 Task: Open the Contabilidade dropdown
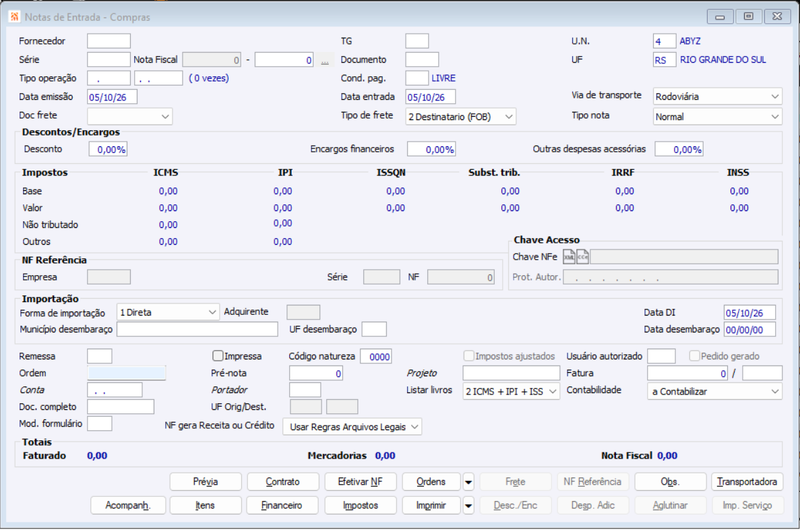pos(715,391)
